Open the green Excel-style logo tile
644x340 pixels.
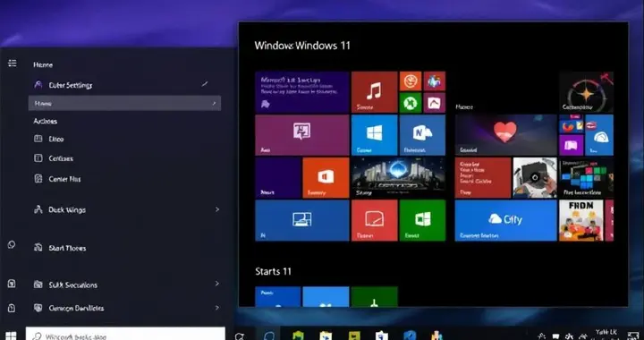pyautogui.click(x=422, y=220)
